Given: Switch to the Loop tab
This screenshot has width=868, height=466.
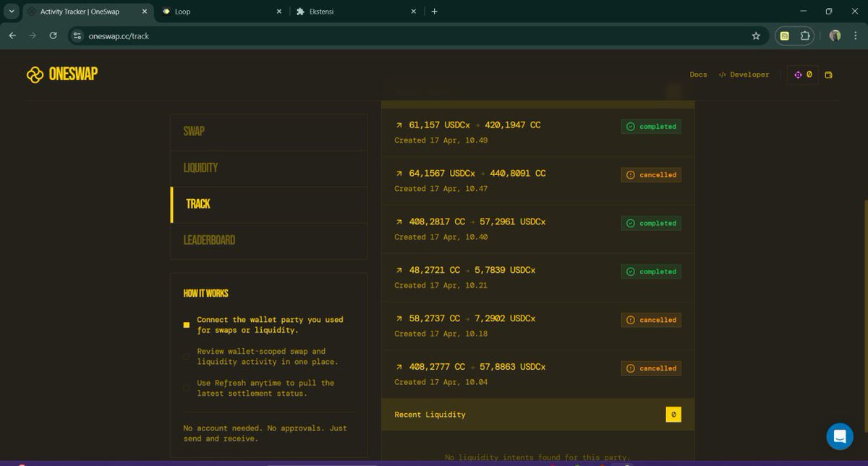Looking at the screenshot, I should click(222, 12).
